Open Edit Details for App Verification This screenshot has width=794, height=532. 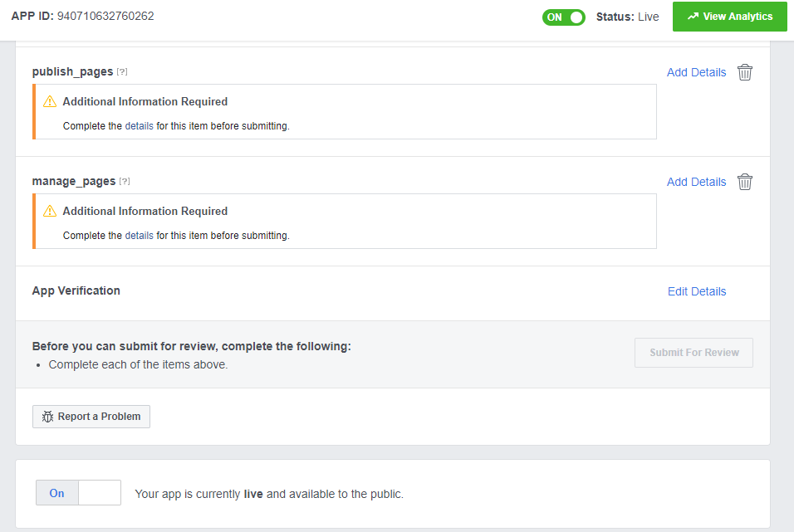pos(697,291)
